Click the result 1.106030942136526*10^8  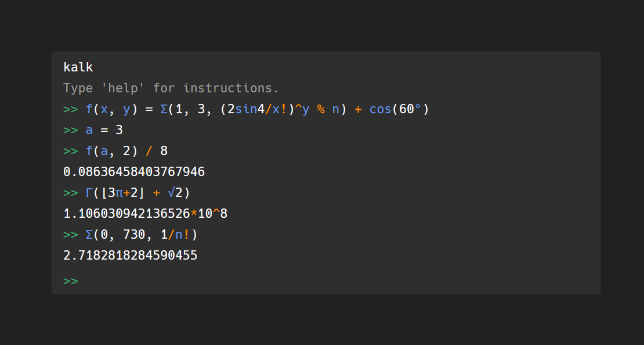coord(146,213)
